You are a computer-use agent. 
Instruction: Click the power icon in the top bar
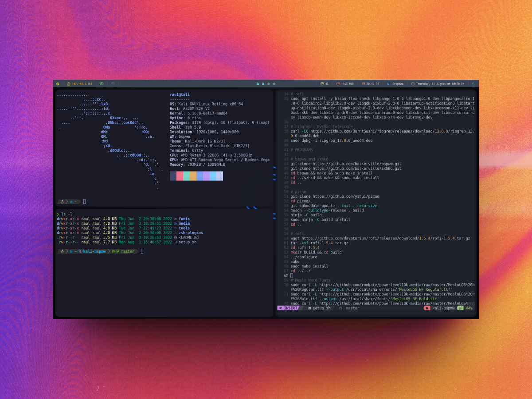click(x=473, y=84)
